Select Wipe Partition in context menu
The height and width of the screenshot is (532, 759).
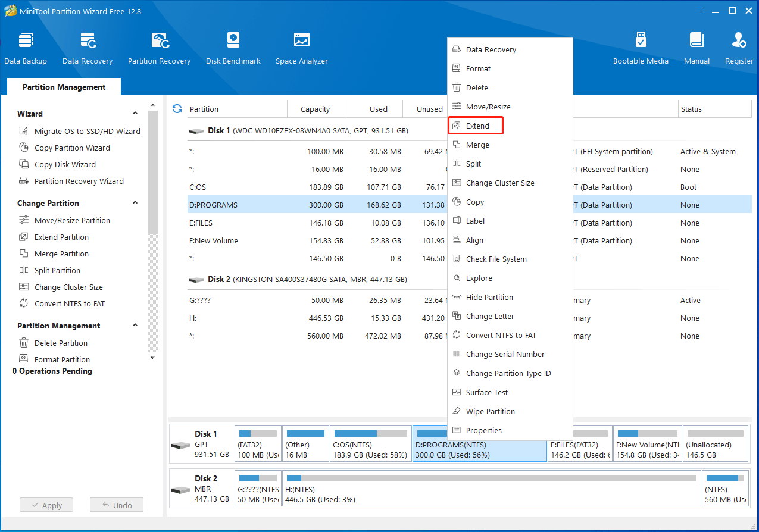point(510,411)
